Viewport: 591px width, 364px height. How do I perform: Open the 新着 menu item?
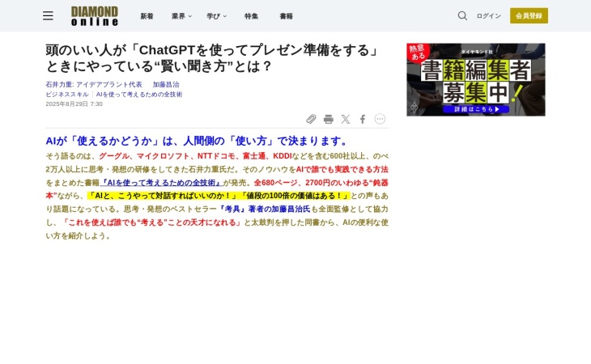coord(147,16)
